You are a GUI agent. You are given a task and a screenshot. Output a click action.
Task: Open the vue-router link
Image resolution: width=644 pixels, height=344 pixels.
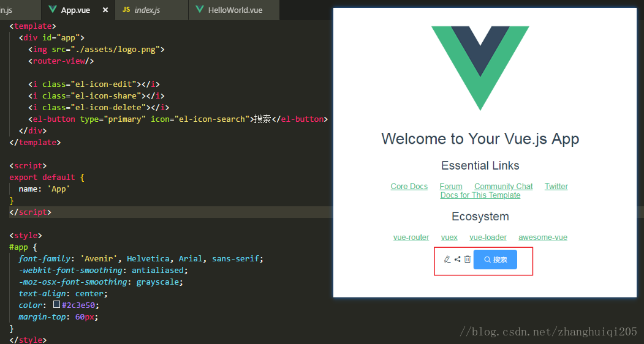click(x=411, y=237)
